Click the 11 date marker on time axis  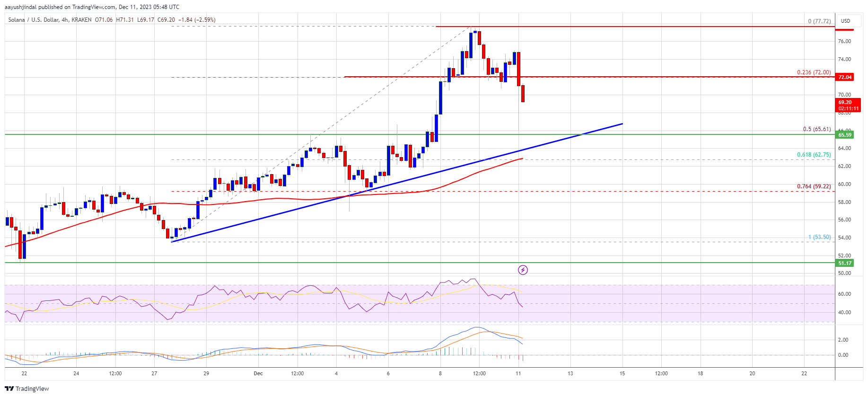518,373
